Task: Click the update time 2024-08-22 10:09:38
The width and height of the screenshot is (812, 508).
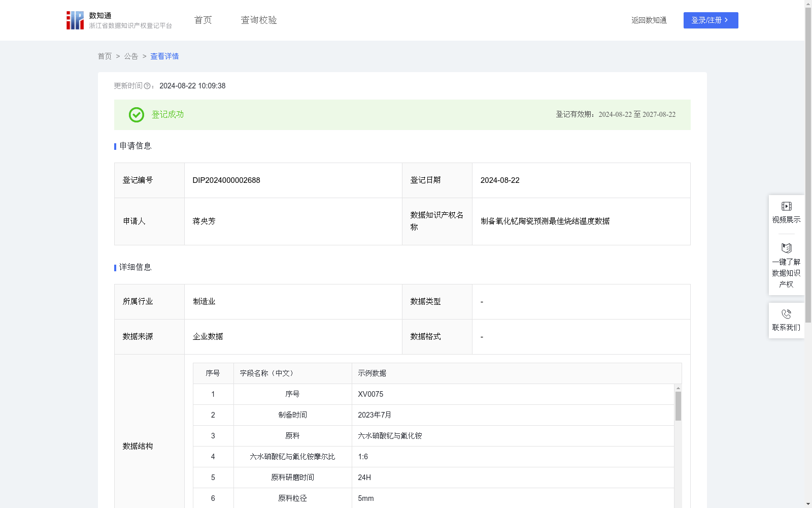Action: 192,86
